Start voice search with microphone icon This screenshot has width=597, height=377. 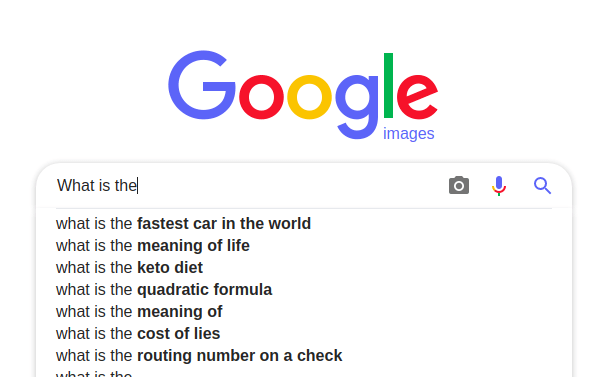tap(499, 186)
